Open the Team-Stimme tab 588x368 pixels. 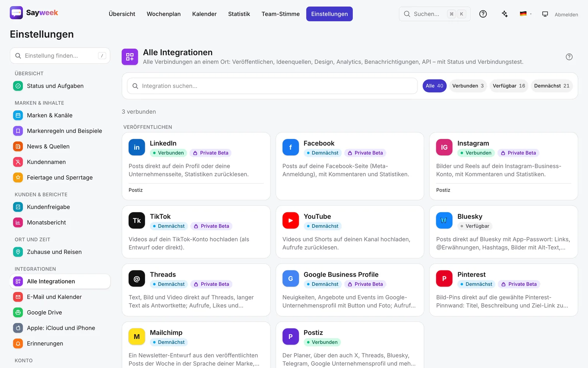point(281,14)
